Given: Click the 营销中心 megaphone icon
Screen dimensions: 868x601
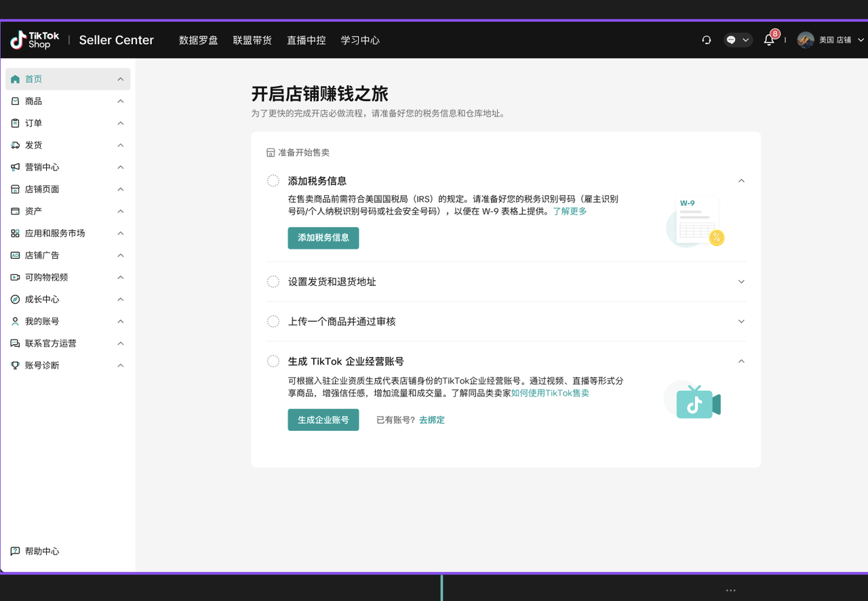Looking at the screenshot, I should pos(15,167).
